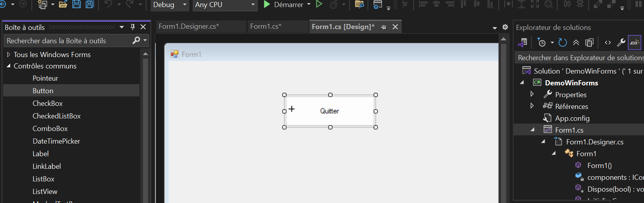The image size is (644, 203).
Task: Collapse all items in Solution Explorer
Action: 576,42
